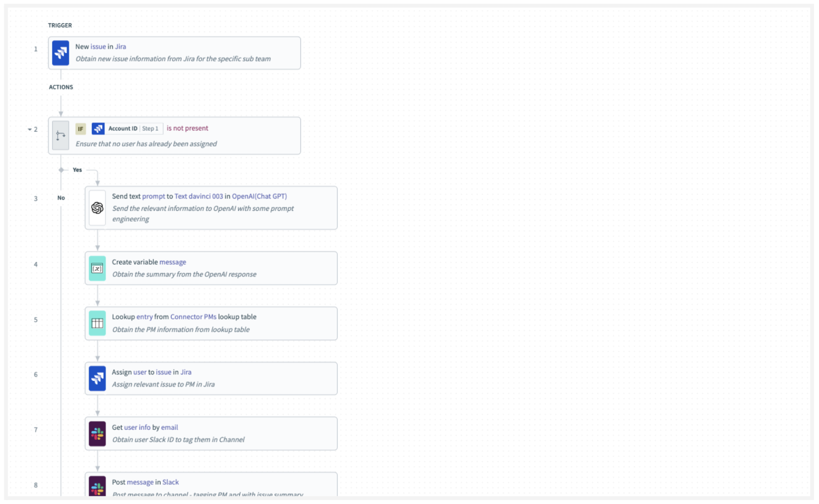Expand the No branch of the condition
Image resolution: width=819 pixels, height=504 pixels.
pyautogui.click(x=61, y=198)
